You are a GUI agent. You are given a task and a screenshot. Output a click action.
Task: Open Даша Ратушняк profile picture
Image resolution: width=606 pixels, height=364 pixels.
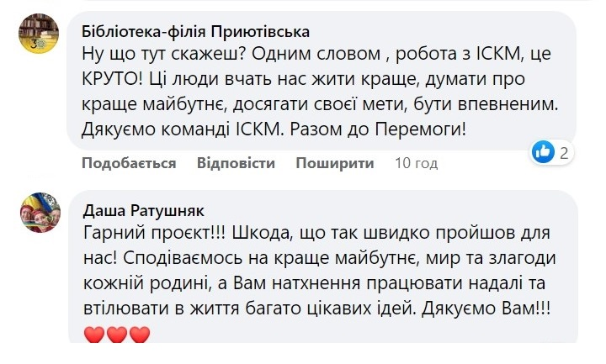point(40,213)
